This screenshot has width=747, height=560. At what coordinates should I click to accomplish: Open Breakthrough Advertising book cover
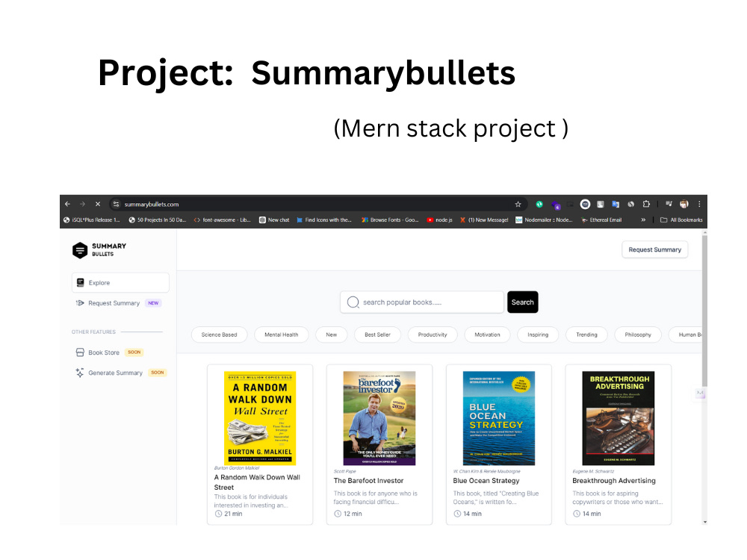coord(619,418)
